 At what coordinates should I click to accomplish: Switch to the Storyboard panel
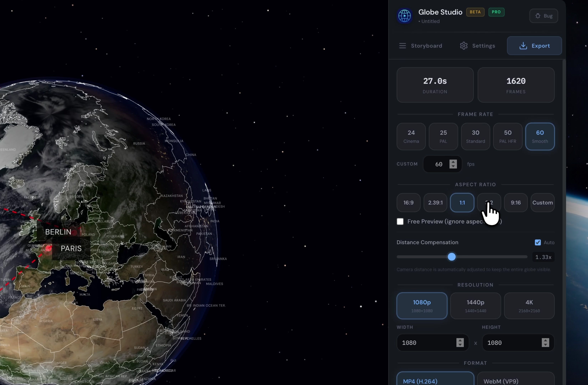tap(427, 46)
